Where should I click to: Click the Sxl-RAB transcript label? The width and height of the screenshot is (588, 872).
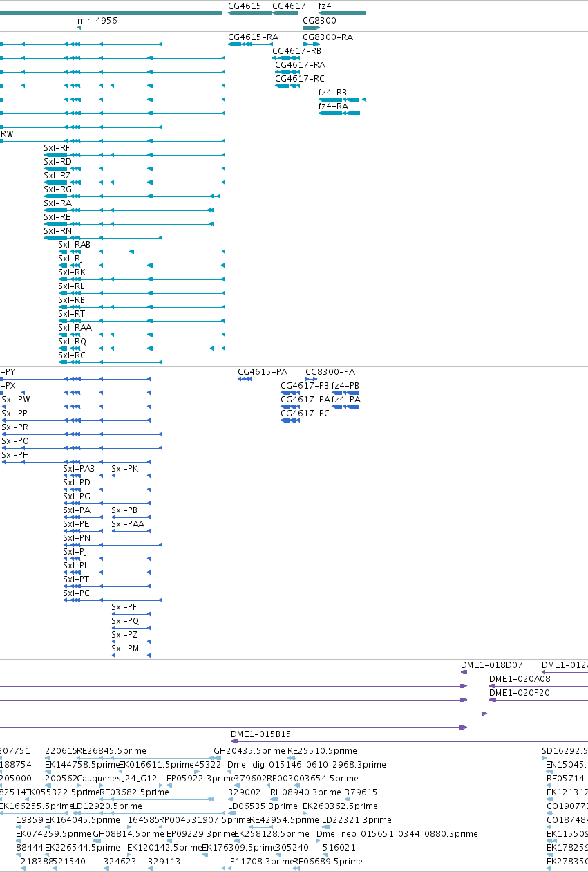point(74,245)
